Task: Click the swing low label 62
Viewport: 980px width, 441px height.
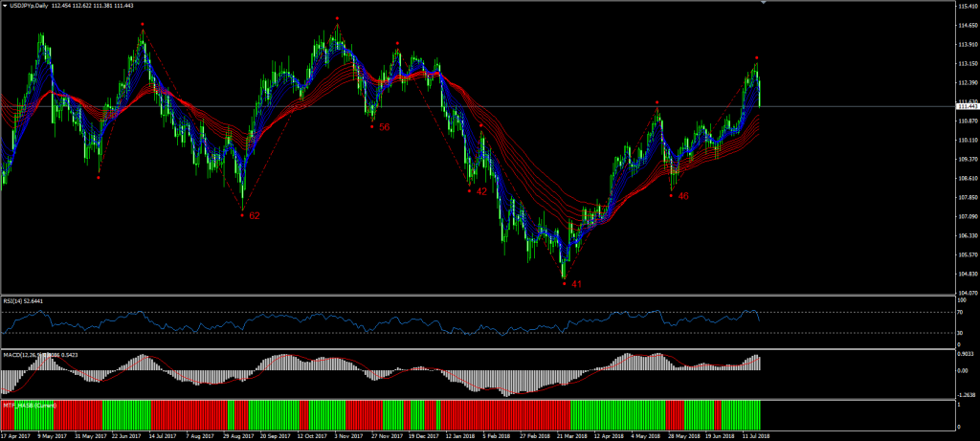Action: pyautogui.click(x=255, y=216)
